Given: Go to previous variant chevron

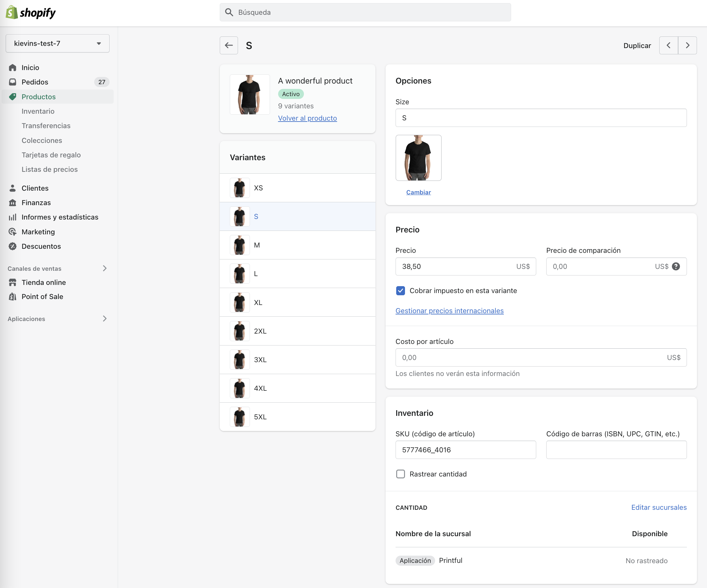Looking at the screenshot, I should click(x=669, y=46).
